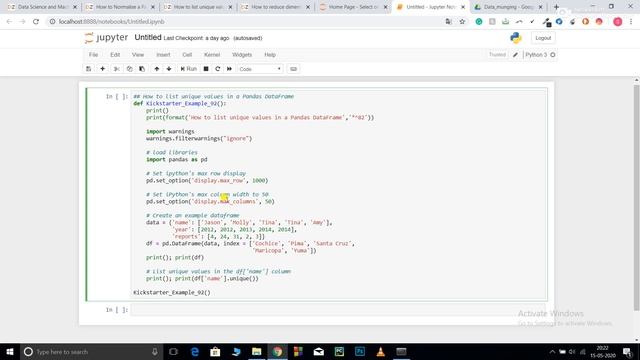Open the Kernel menu

coord(212,55)
